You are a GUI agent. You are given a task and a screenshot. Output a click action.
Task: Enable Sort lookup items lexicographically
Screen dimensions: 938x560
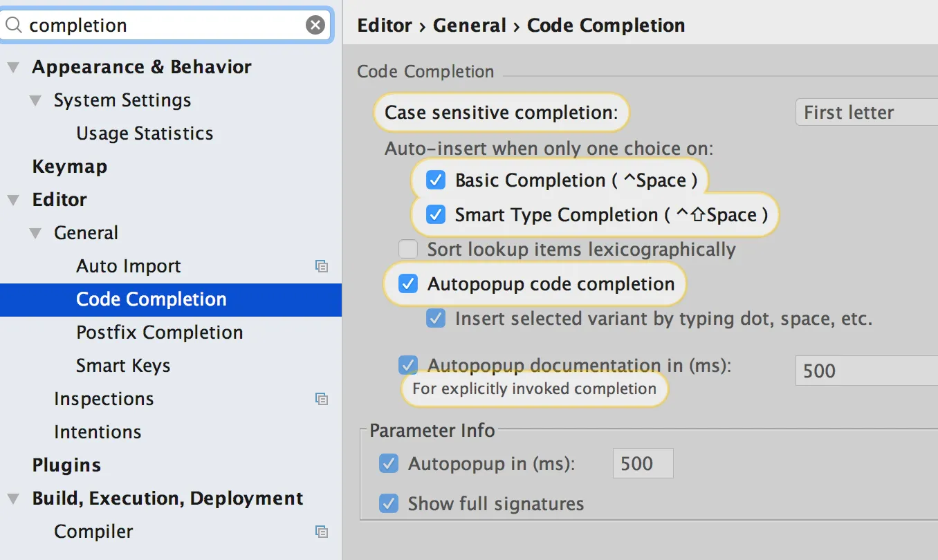coord(408,250)
